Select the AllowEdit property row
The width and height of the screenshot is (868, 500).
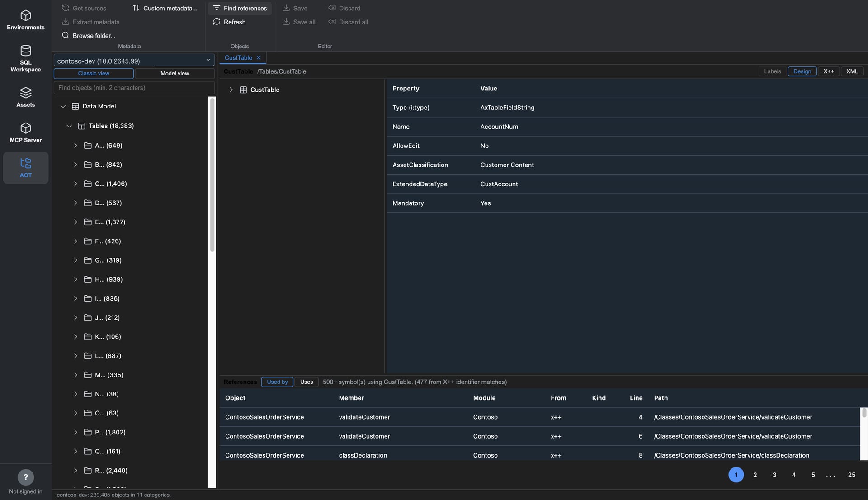[627, 146]
